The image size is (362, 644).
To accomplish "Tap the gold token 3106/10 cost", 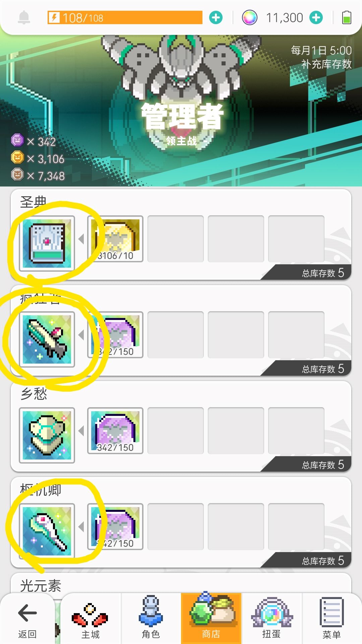I will coord(115,239).
